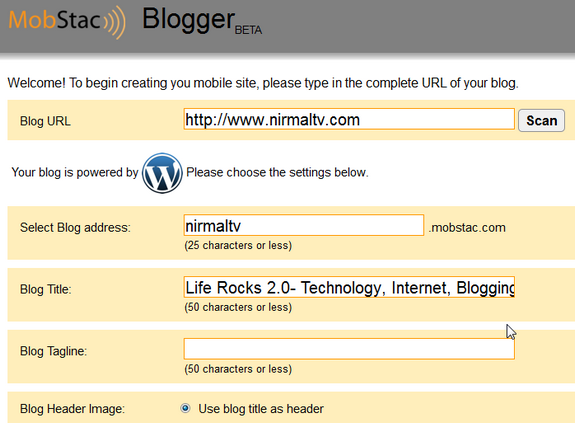Click the Blogger BETA heading

coord(202,21)
